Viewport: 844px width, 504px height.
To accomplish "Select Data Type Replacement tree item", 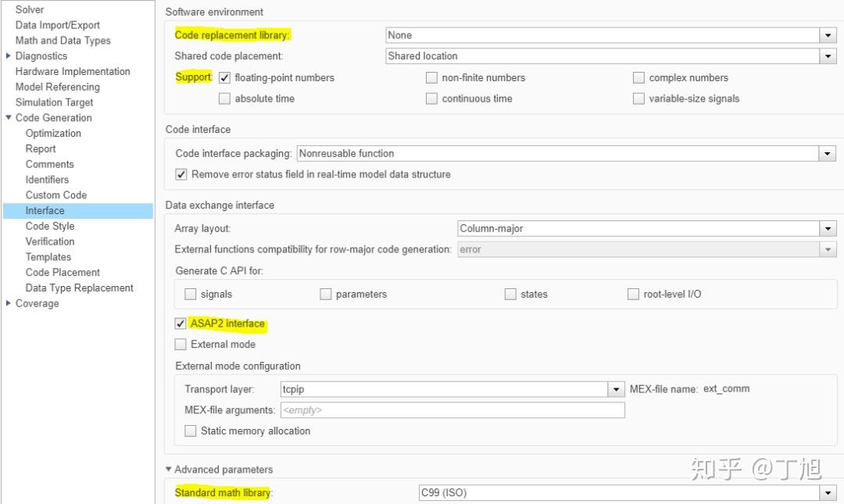I will (79, 288).
